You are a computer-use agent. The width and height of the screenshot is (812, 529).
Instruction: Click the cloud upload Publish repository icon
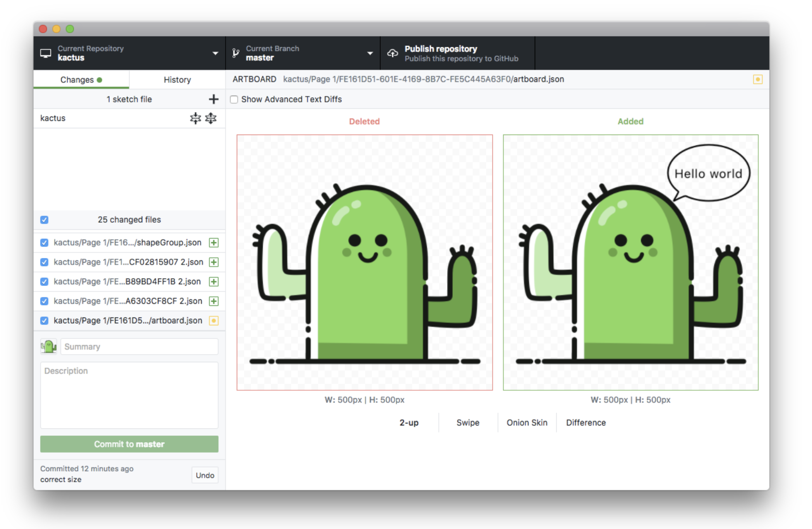(x=392, y=53)
